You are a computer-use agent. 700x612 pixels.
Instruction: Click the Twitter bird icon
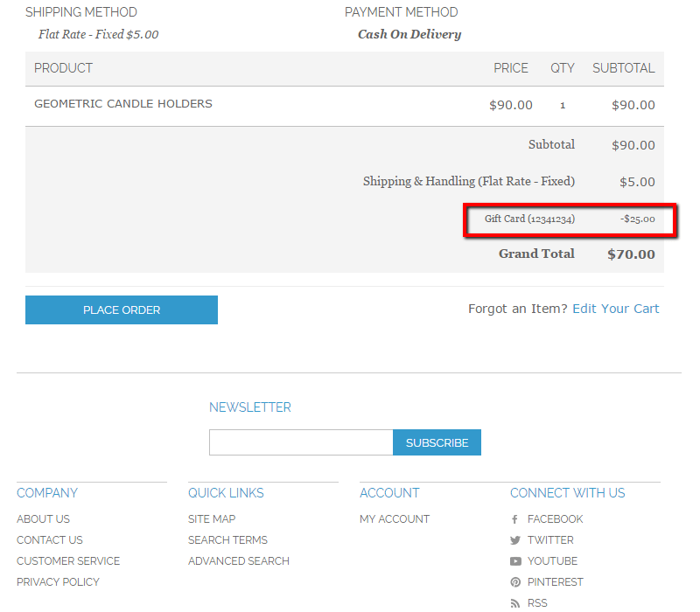(515, 540)
